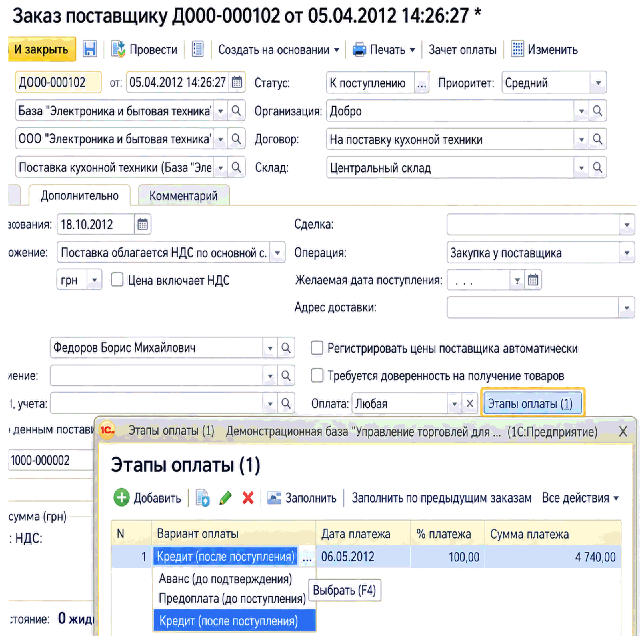Expand the Приоритет Средний dropdown
The image size is (644, 644).
598,83
